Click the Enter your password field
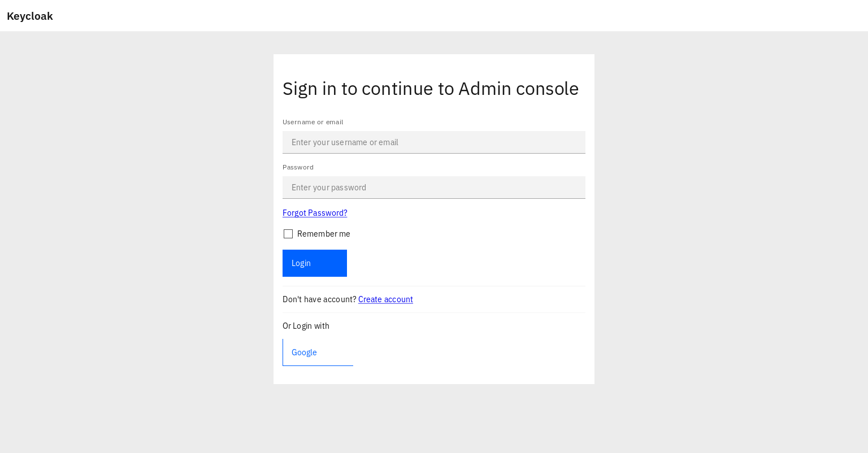Image resolution: width=868 pixels, height=453 pixels. (434, 188)
